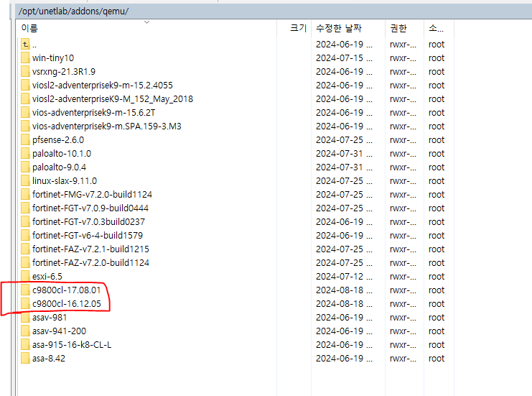The height and width of the screenshot is (396, 532).
Task: Click the 2024-08-18 date of c9800cl-17.08.01
Action: click(344, 290)
